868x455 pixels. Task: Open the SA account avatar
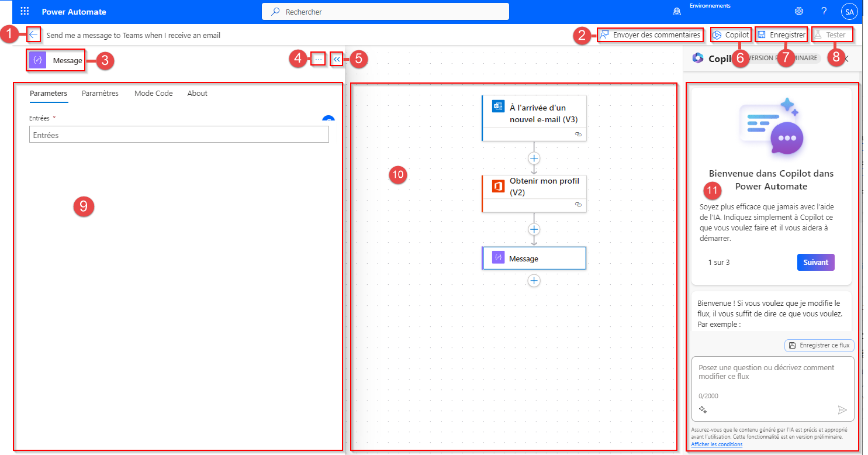click(849, 12)
